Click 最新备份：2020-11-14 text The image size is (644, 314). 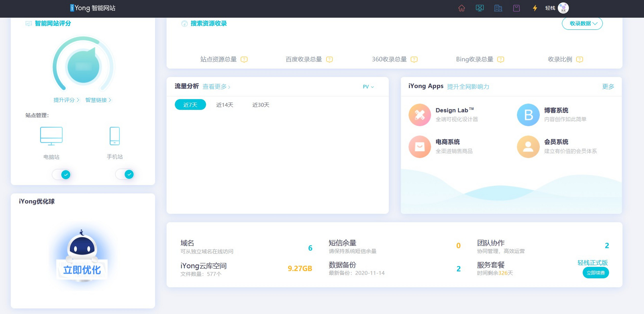point(357,273)
